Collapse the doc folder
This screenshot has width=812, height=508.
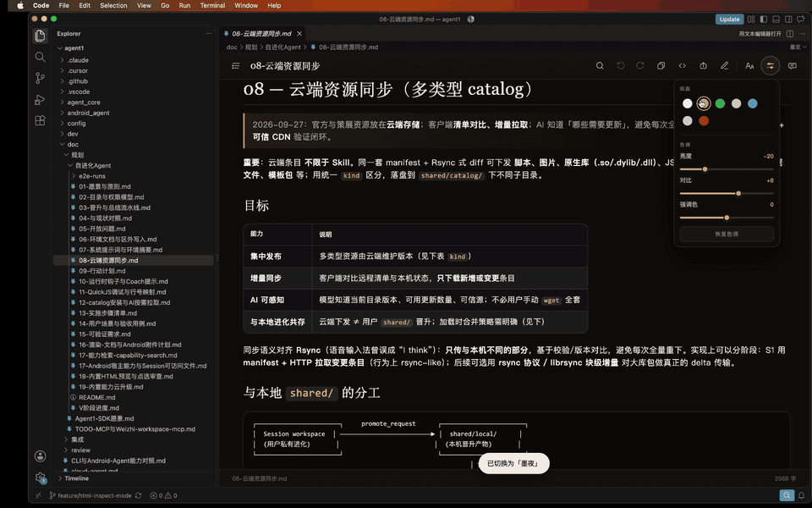pos(73,144)
